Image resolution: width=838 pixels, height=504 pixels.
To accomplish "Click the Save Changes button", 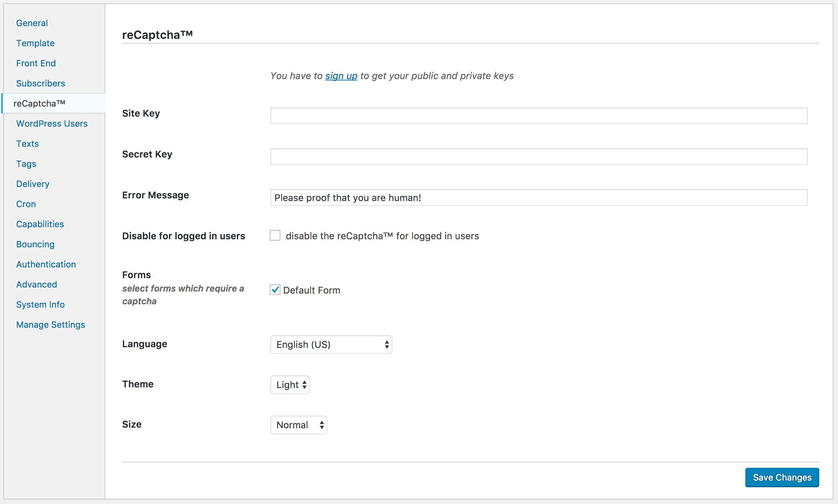I will (x=782, y=477).
